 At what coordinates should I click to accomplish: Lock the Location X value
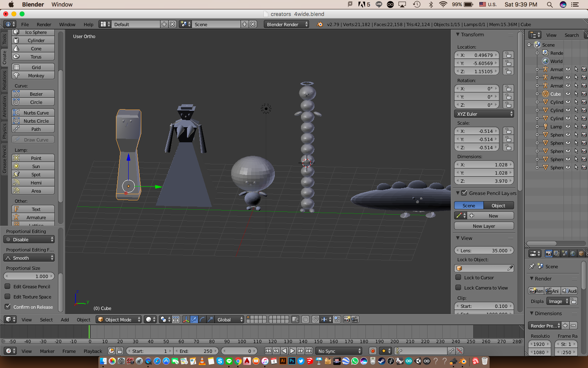click(x=508, y=55)
